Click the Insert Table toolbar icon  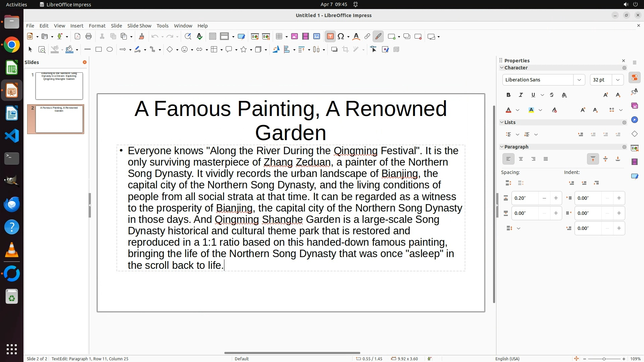(x=279, y=37)
